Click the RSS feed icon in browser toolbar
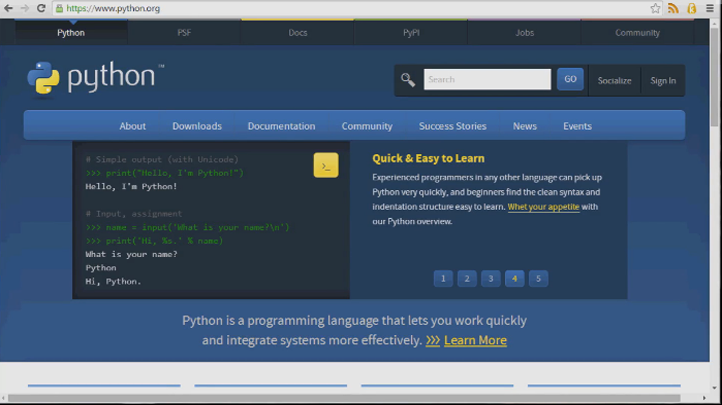722x405 pixels. [x=673, y=8]
